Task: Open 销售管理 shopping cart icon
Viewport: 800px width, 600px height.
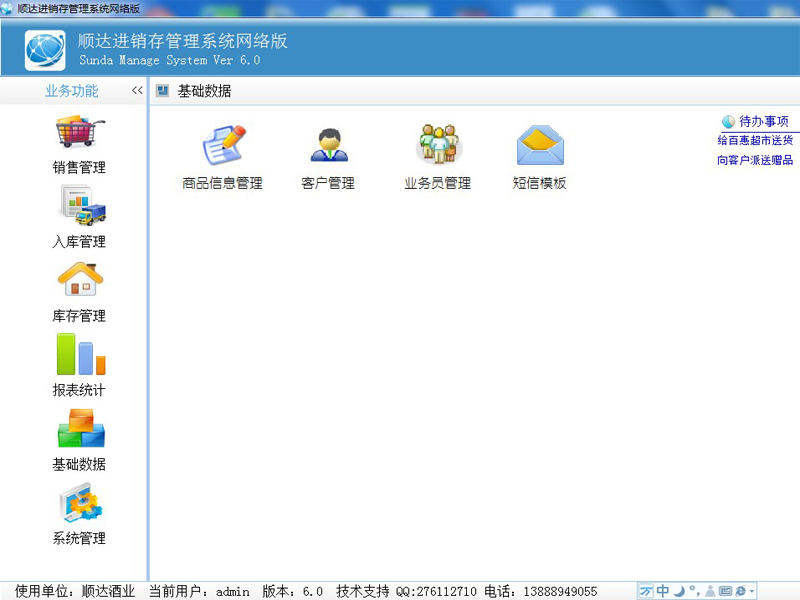Action: [x=79, y=133]
